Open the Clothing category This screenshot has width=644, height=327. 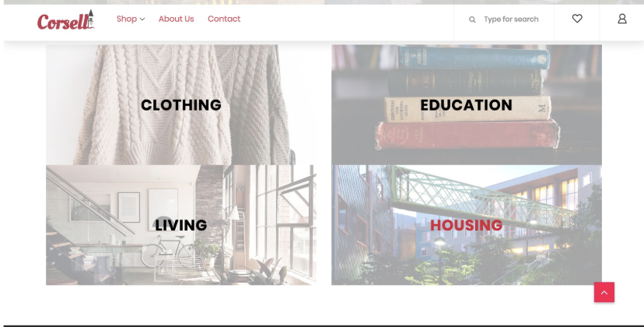click(180, 105)
